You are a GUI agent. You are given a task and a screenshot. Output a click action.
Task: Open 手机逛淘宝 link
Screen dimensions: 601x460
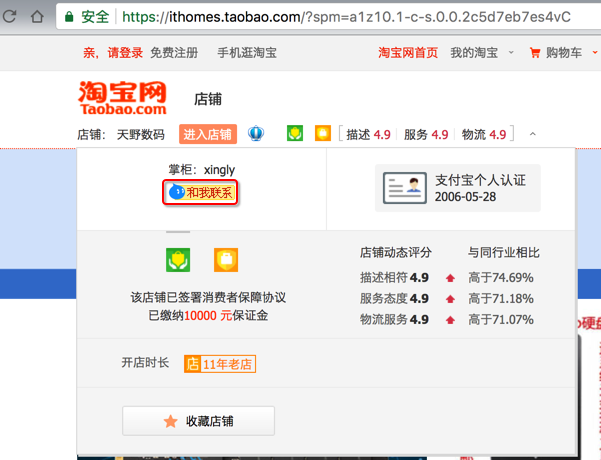click(x=247, y=53)
